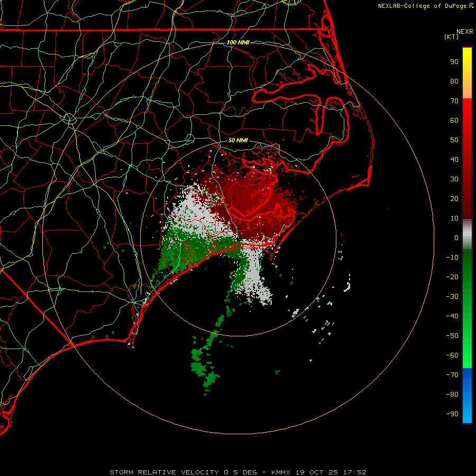Click the Storm Relative Velocity caption text

pos(237,472)
